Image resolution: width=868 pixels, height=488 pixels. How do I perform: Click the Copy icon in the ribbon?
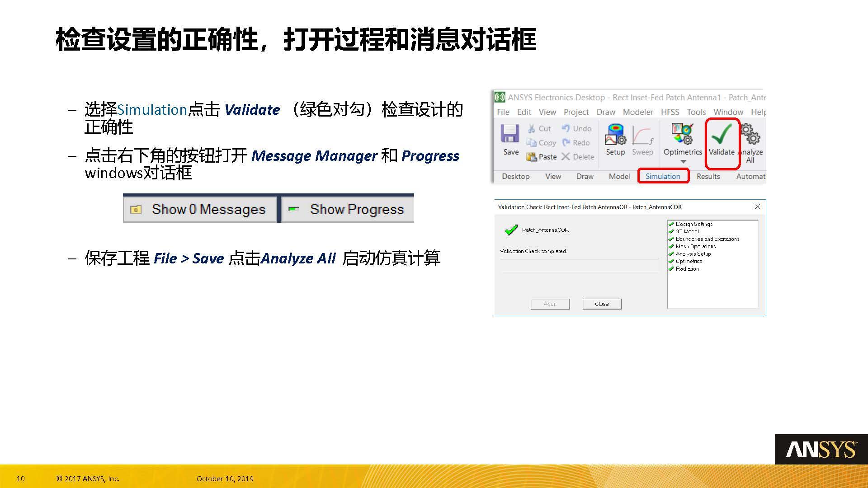pyautogui.click(x=532, y=143)
